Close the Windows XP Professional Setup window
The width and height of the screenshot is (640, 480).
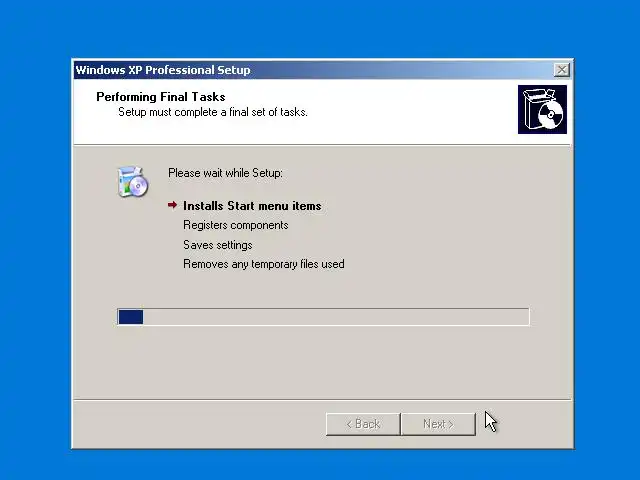click(562, 70)
